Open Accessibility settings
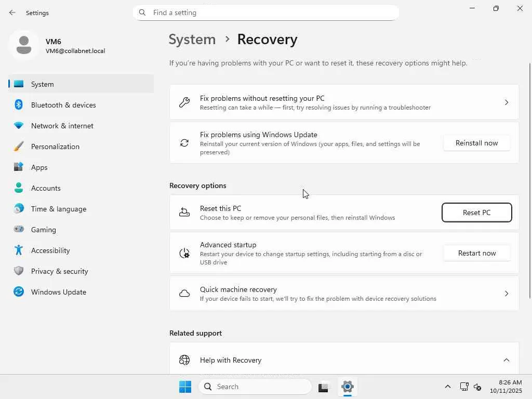The image size is (532, 399). coord(81,250)
